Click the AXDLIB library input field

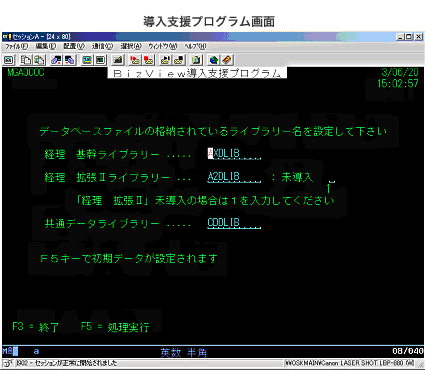pos(234,154)
